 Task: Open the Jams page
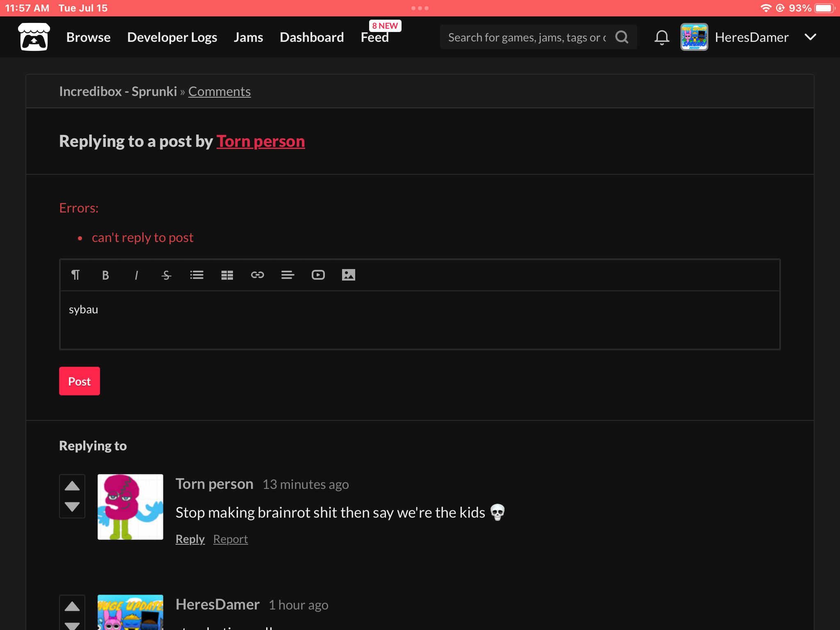[249, 37]
